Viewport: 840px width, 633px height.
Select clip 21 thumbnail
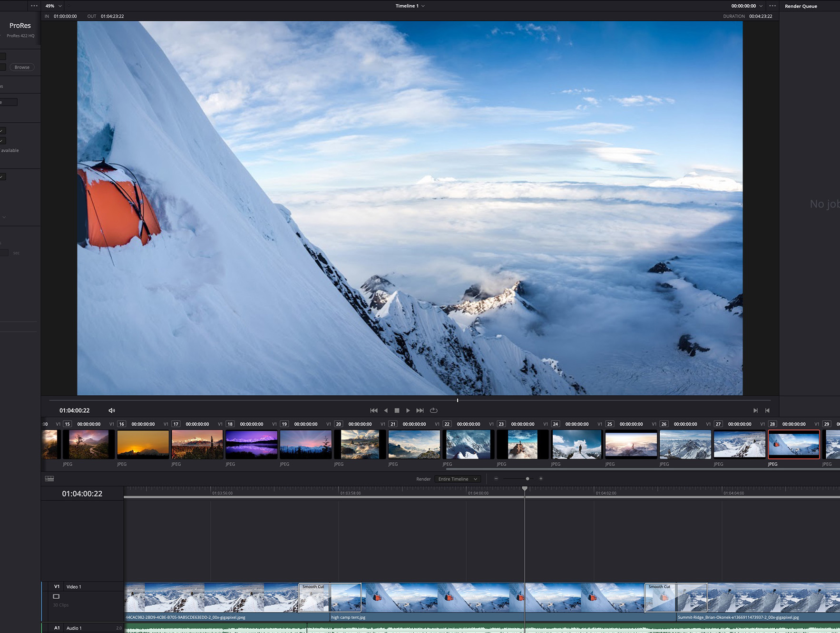point(414,445)
